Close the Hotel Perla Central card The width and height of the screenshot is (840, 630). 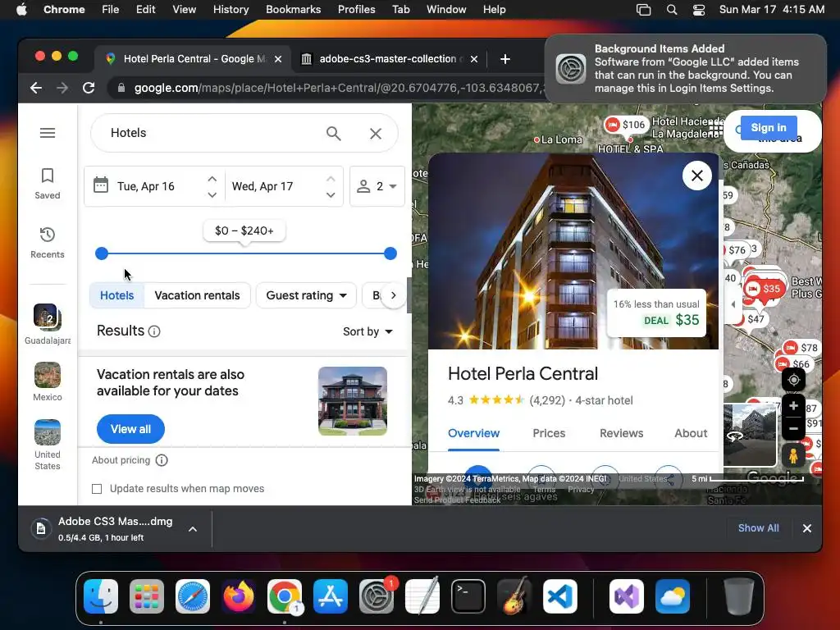pos(697,176)
